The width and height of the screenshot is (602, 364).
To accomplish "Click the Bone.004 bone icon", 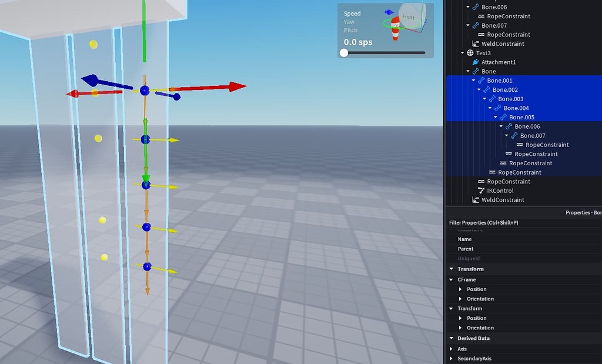I will point(497,108).
